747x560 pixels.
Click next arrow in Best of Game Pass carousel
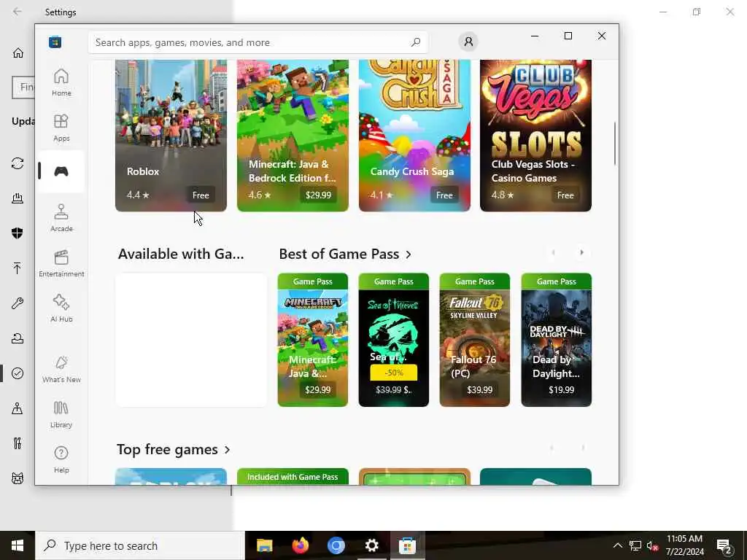coord(581,252)
